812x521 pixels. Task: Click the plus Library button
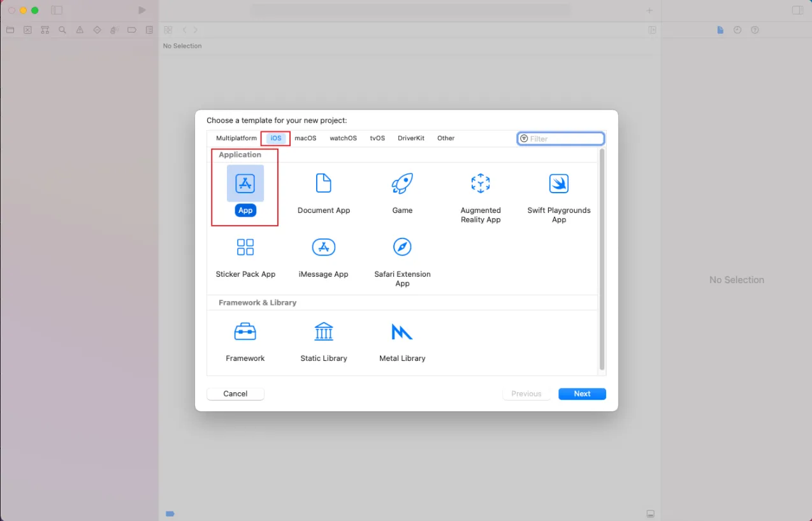point(649,10)
